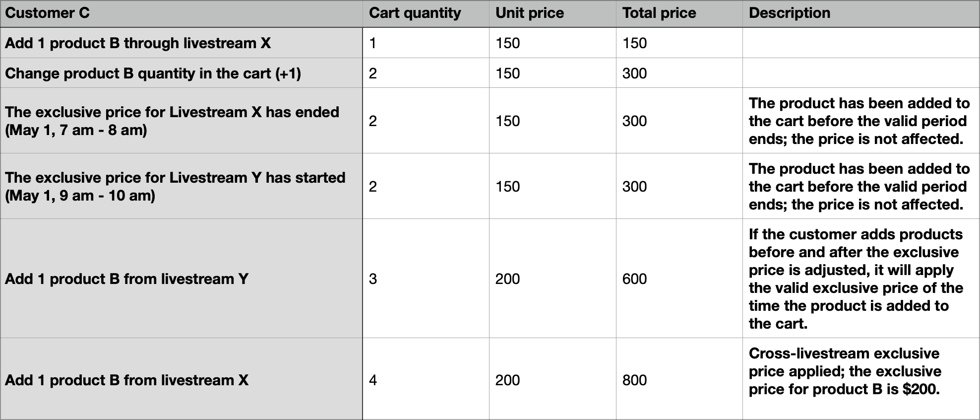Select the Description column header
980x420 pixels.
(861, 13)
